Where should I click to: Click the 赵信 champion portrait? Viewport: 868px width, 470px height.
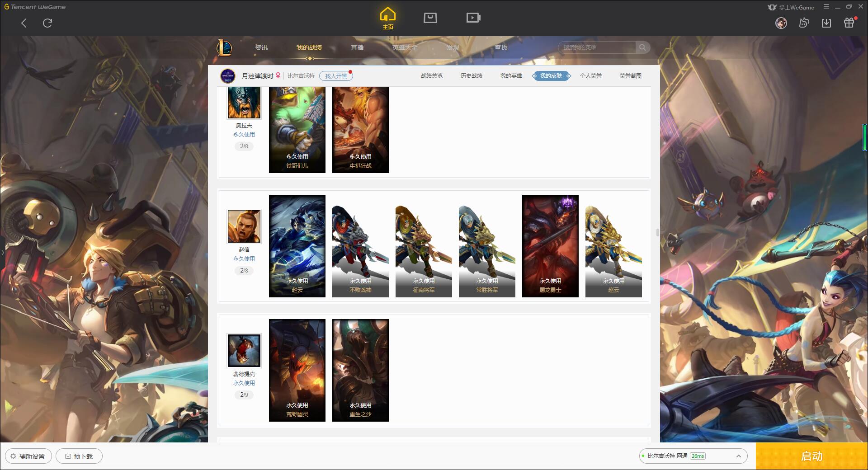point(244,226)
